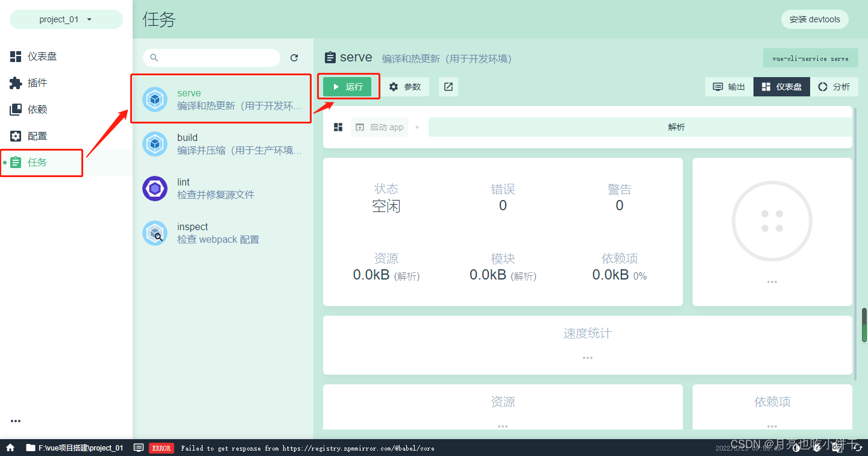Click the project folder path in status bar

click(x=74, y=448)
